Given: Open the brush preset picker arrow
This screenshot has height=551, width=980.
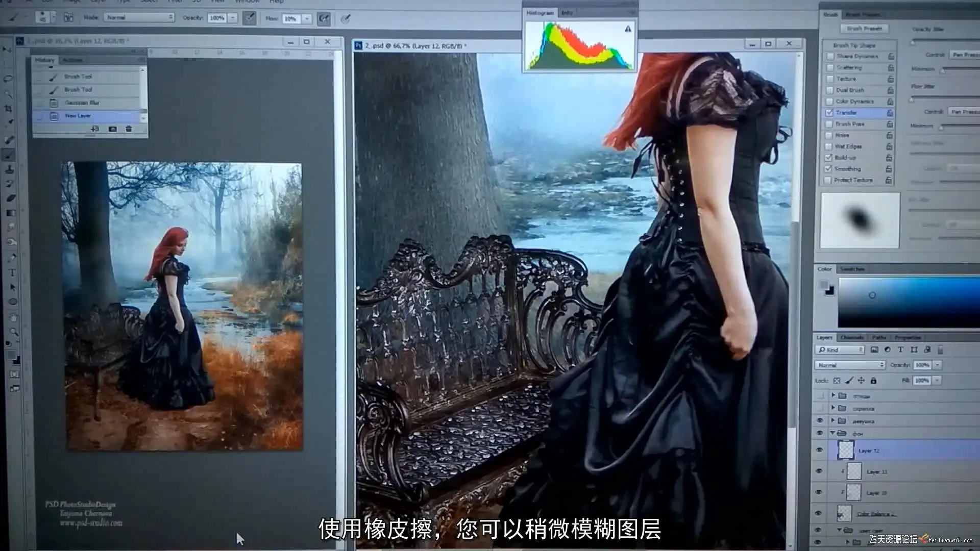Looking at the screenshot, I should [x=54, y=17].
